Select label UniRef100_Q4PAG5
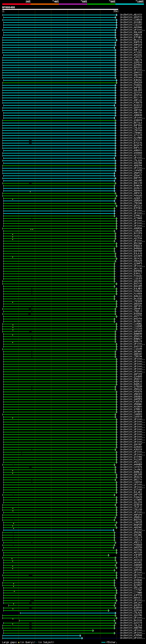Viewport: 146px width, 644px height. (131, 331)
